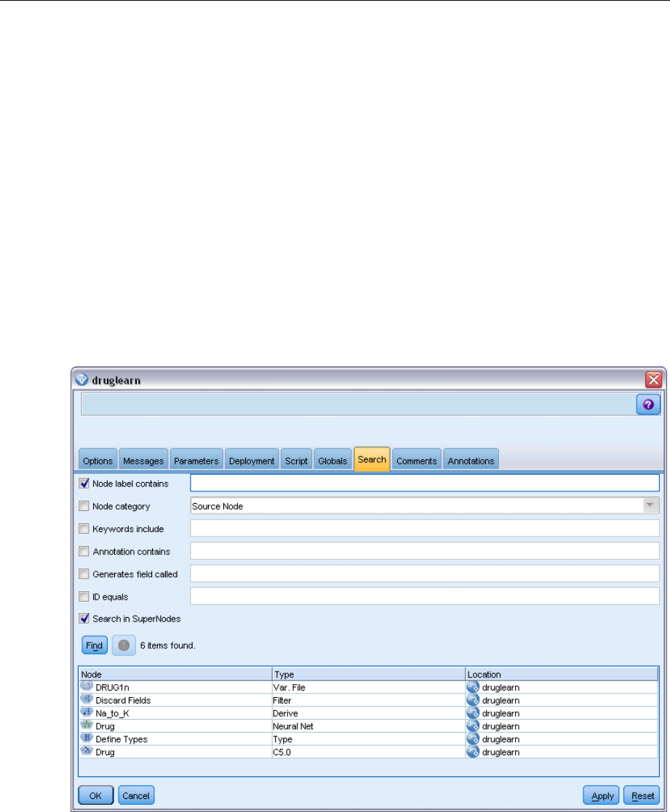The width and height of the screenshot is (670, 812).
Task: Click stream location icon in Neural Net row
Action: 473,726
